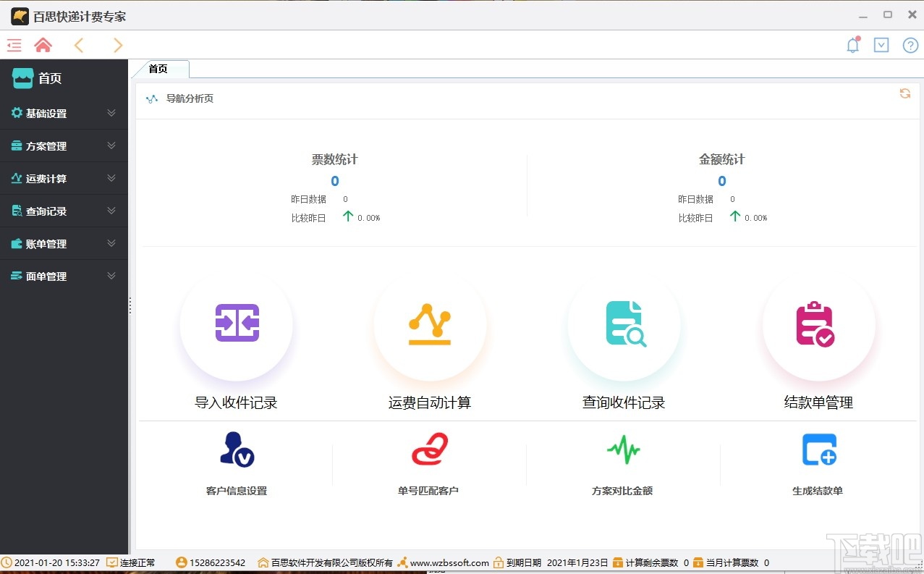Click the 单号匹配客户 matching tool
The width and height of the screenshot is (924, 574).
point(429,449)
